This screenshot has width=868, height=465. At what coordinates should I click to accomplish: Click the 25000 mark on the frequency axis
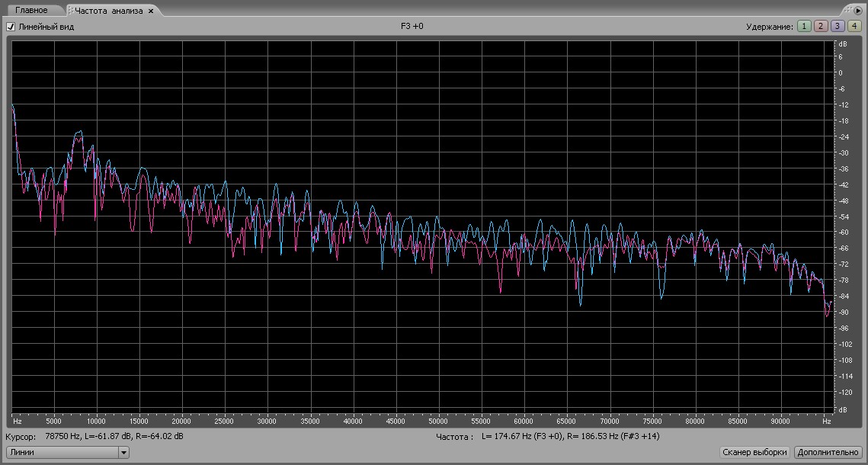click(225, 421)
